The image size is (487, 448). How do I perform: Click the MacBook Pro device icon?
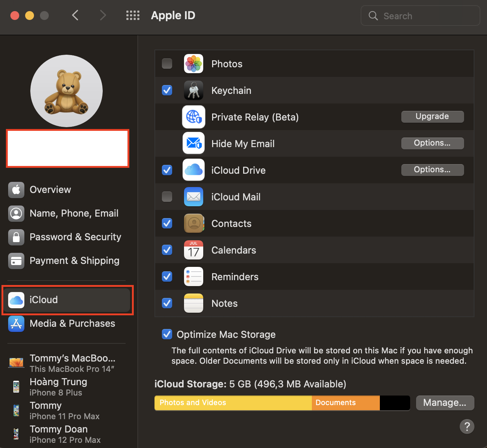pos(16,363)
